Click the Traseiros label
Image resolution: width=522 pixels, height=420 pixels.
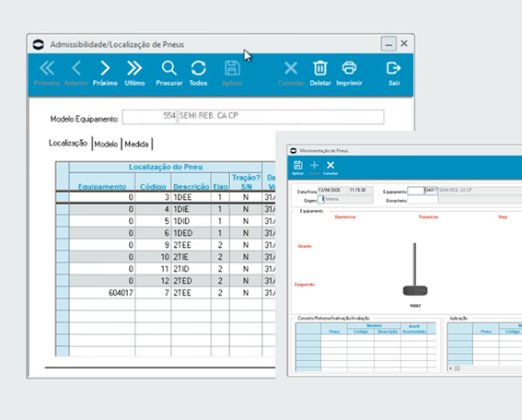pyautogui.click(x=428, y=217)
